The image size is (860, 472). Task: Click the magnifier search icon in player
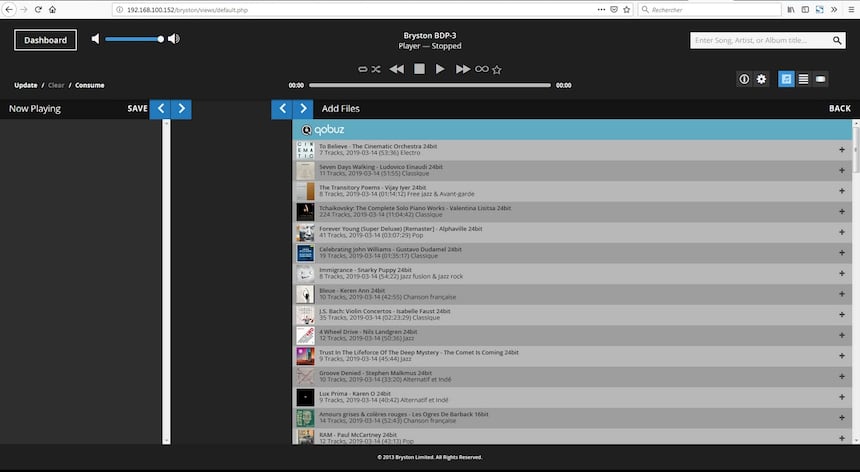click(837, 40)
